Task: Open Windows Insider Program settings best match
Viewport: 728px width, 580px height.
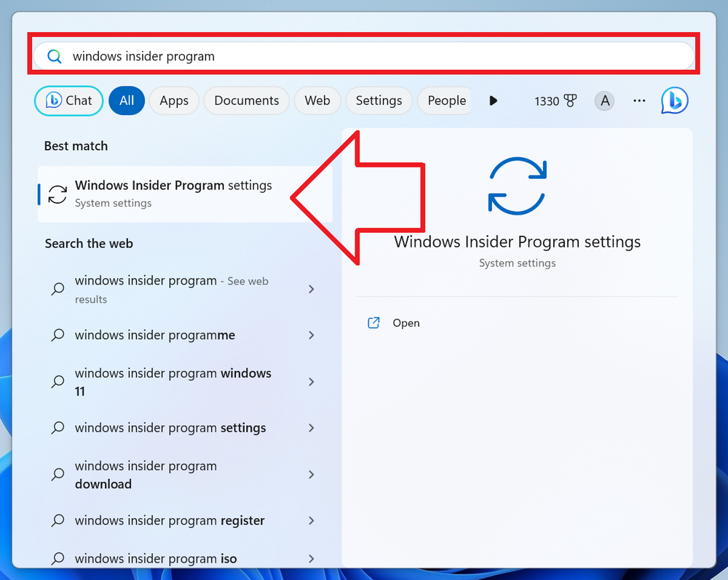Action: tap(185, 194)
